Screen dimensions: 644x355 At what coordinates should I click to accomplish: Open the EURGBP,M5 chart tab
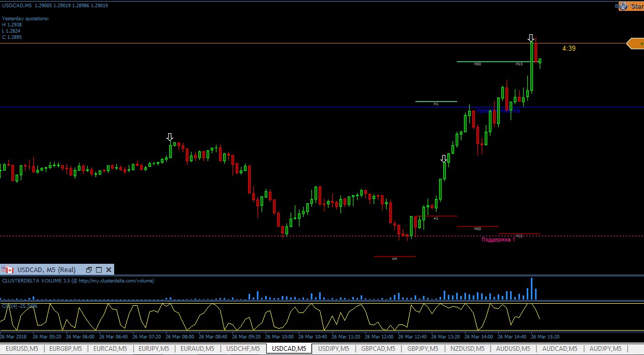65,349
